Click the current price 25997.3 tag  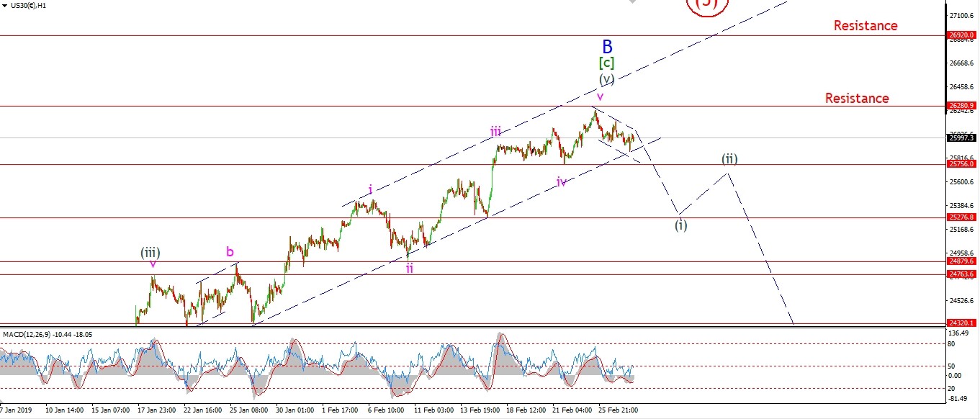[x=961, y=138]
